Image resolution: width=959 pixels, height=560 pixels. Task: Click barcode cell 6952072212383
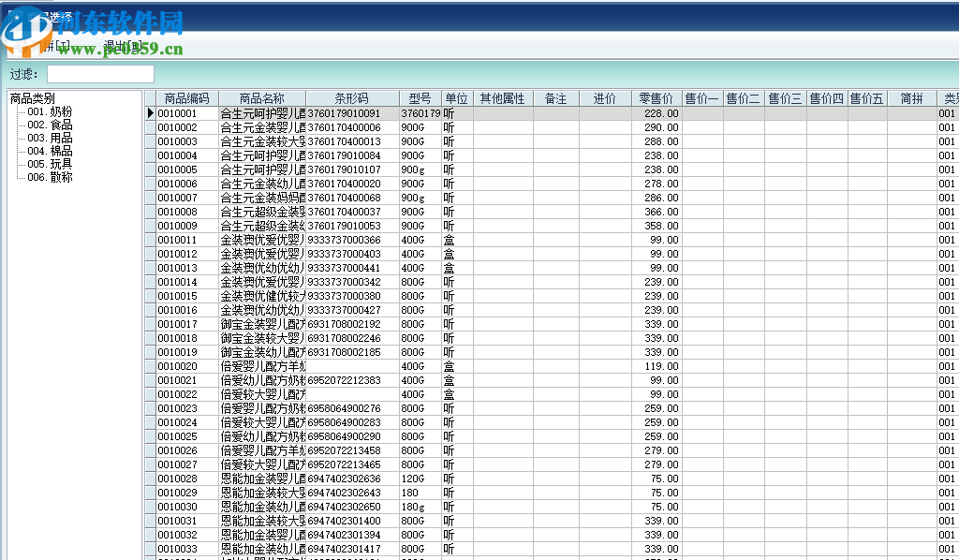(x=352, y=380)
